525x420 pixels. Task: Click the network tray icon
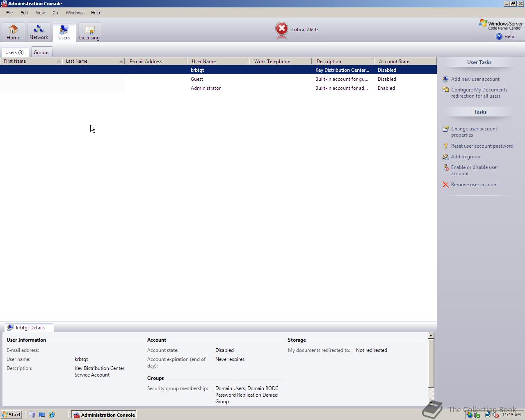click(x=488, y=415)
